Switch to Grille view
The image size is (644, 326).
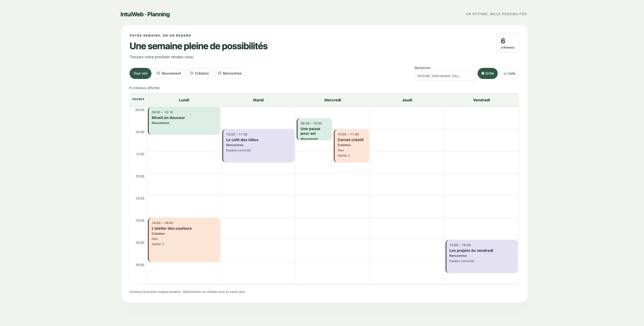487,73
